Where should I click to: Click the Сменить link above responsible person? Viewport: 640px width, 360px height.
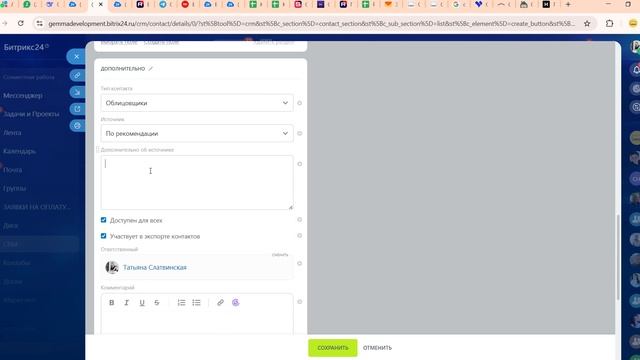[x=280, y=255]
